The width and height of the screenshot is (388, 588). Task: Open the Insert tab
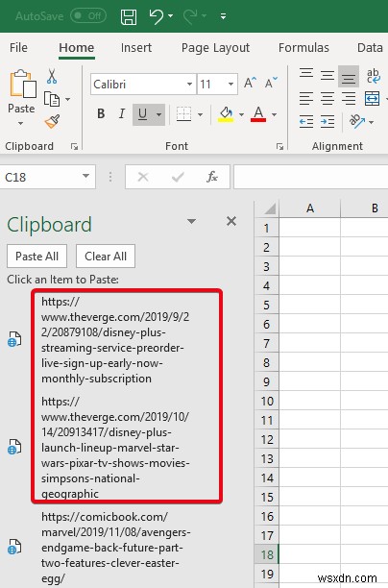(136, 48)
